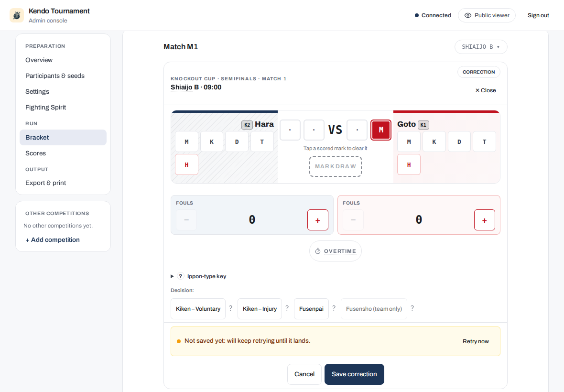Click the red scored M mark to clear it
Screen dimensions: 564x392
(380, 130)
